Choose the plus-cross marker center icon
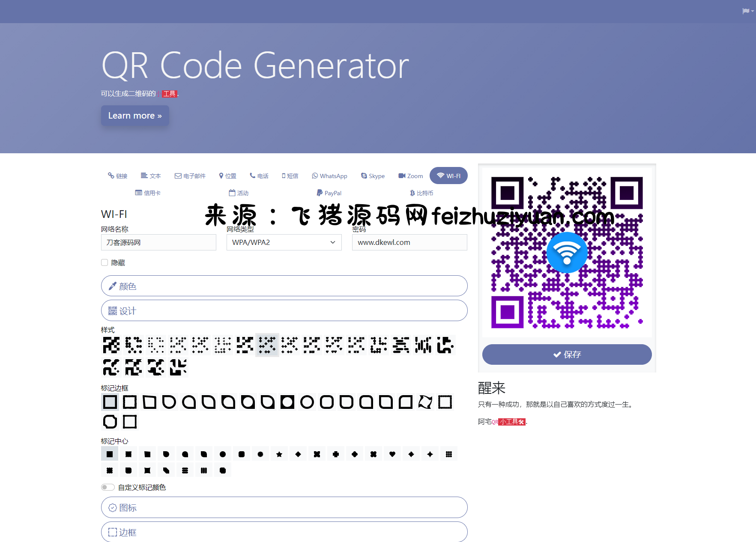The image size is (756, 542). pos(336,454)
